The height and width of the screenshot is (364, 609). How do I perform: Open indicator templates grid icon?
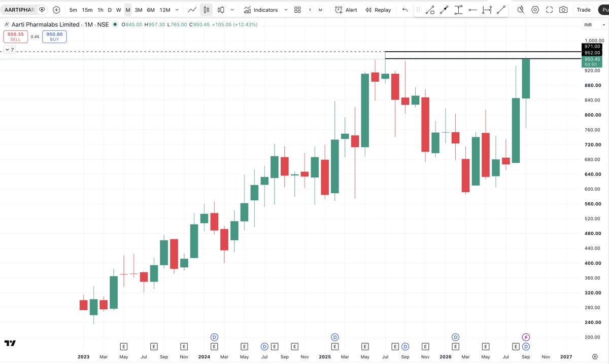(x=297, y=10)
